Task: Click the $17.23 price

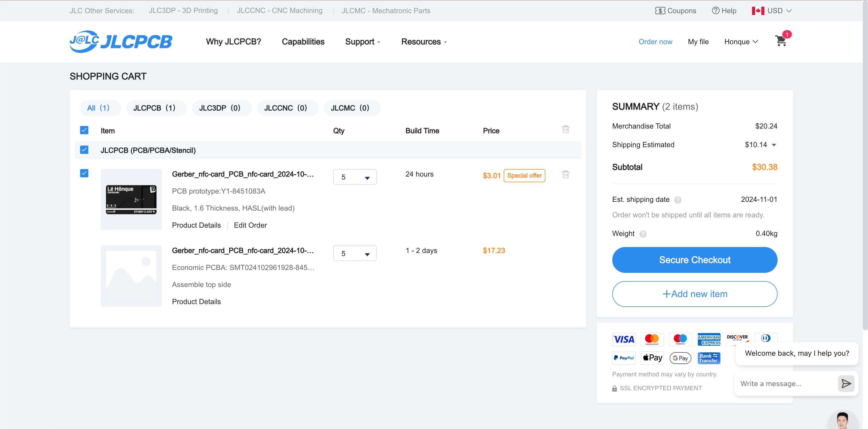Action: pyautogui.click(x=494, y=251)
